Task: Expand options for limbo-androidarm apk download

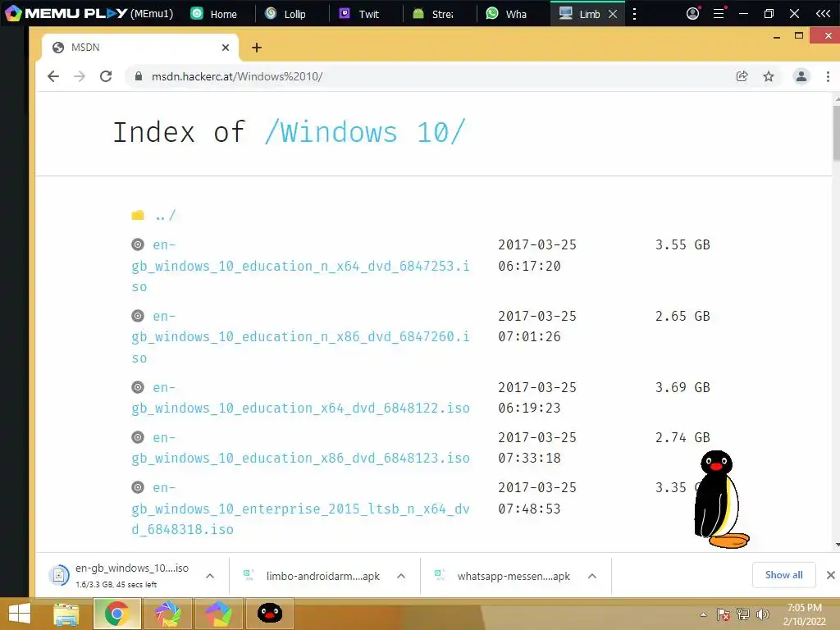Action: [x=400, y=576]
